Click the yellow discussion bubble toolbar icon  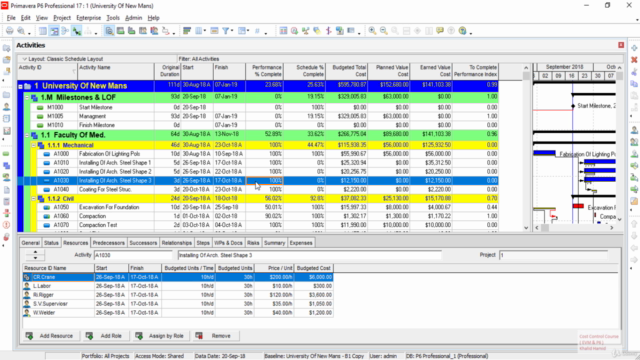440,31
